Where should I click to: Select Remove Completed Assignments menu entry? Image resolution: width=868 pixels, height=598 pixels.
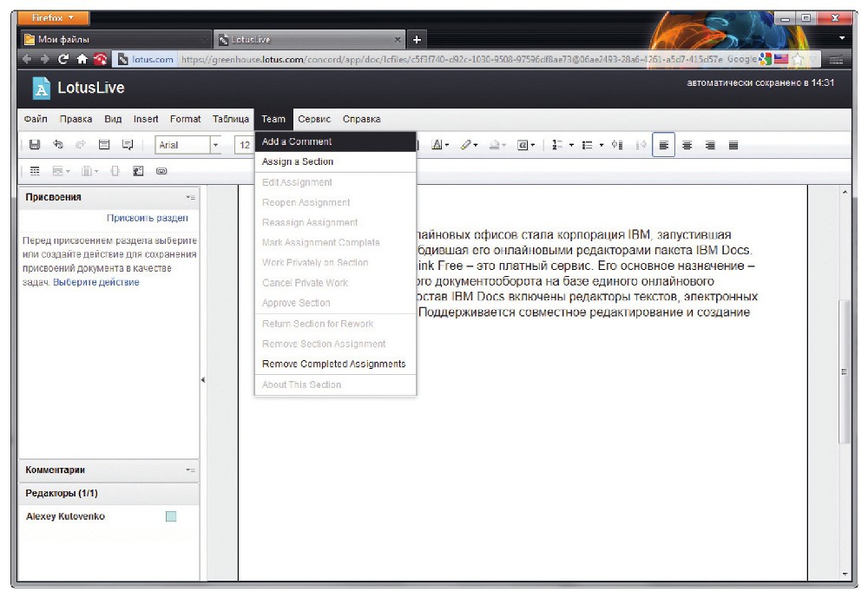pos(333,365)
